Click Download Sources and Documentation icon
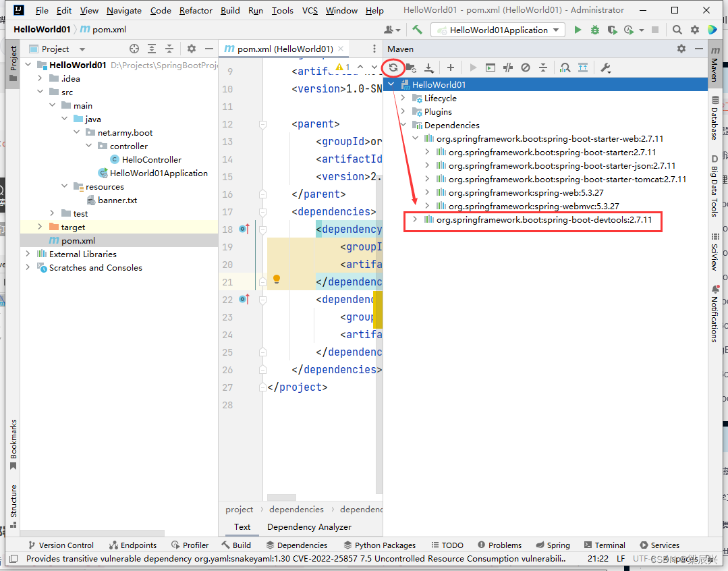This screenshot has width=728, height=571. [429, 68]
